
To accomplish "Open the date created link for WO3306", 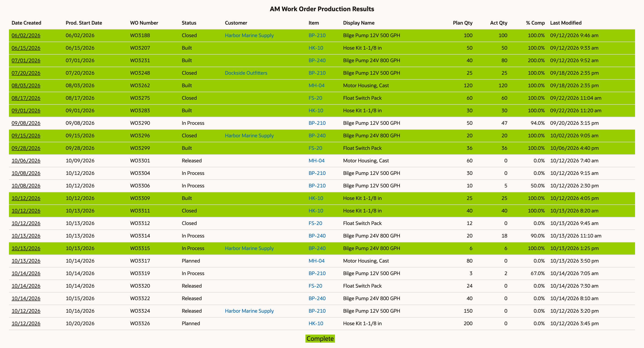I will pyautogui.click(x=26, y=185).
